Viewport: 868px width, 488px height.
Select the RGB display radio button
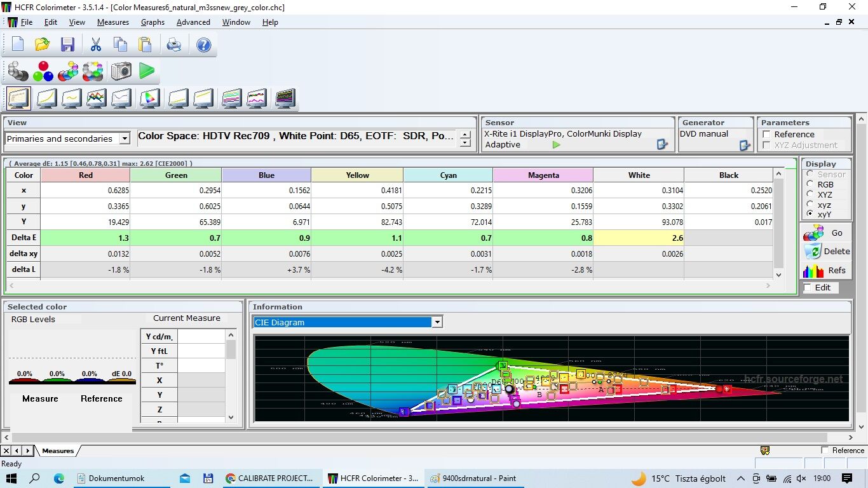pyautogui.click(x=810, y=184)
